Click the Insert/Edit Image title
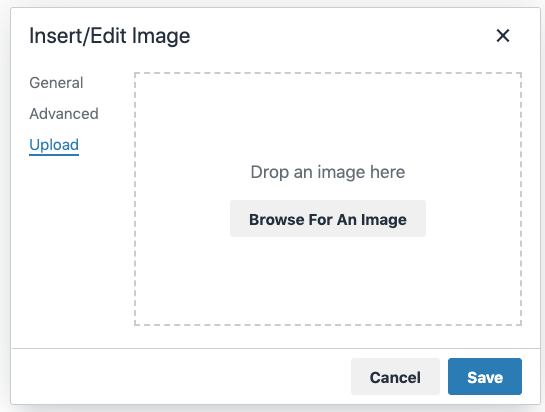This screenshot has height=412, width=545. (109, 36)
